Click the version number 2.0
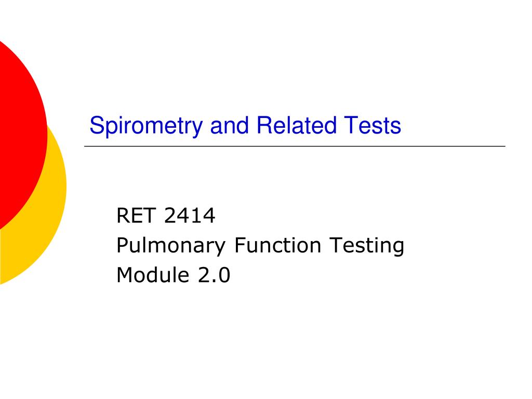The height and width of the screenshot is (399, 532). [x=214, y=275]
